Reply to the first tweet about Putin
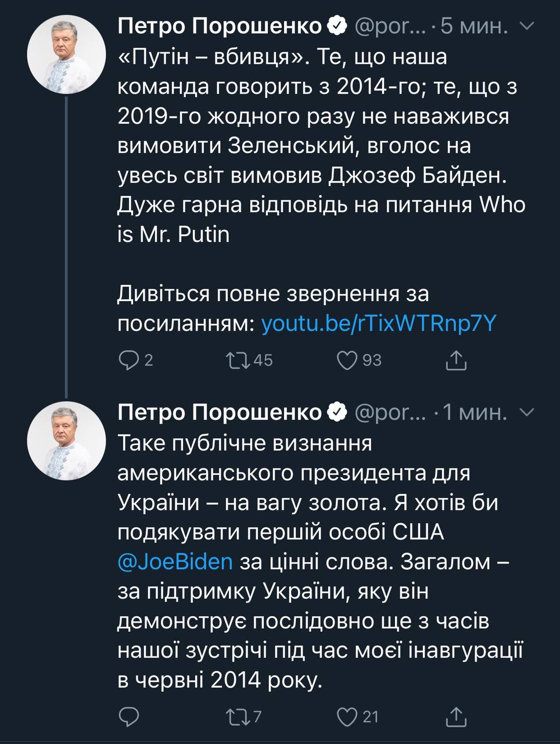560x744 pixels. (128, 360)
